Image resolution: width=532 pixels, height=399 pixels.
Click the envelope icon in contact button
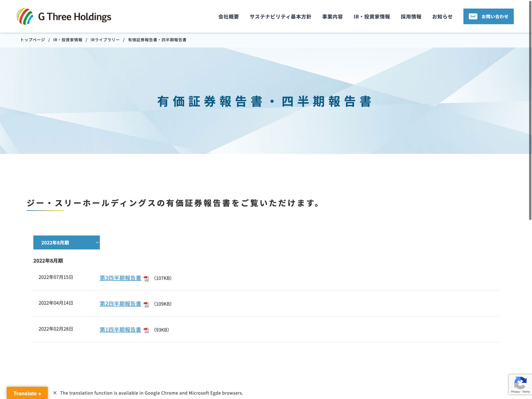[x=473, y=17]
